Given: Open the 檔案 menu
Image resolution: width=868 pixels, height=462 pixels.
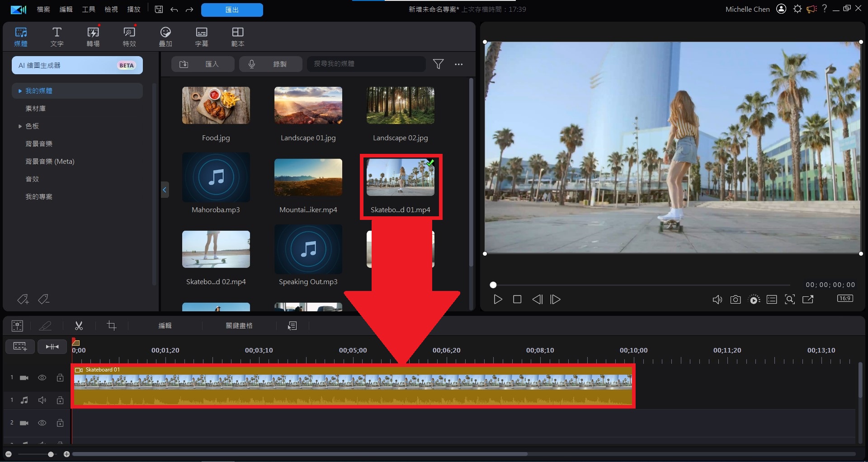Looking at the screenshot, I should pos(43,10).
